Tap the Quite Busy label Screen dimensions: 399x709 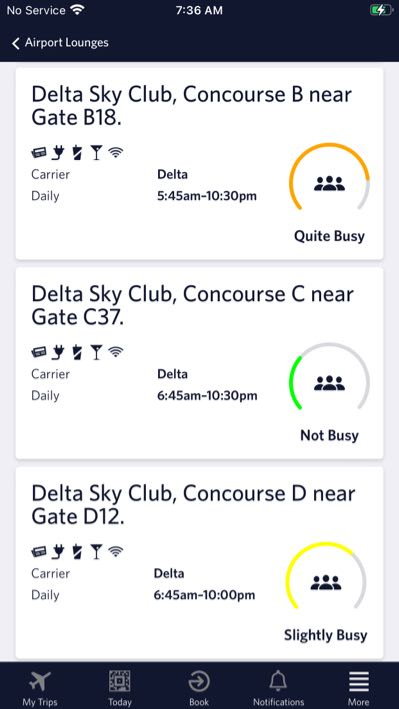(x=329, y=236)
